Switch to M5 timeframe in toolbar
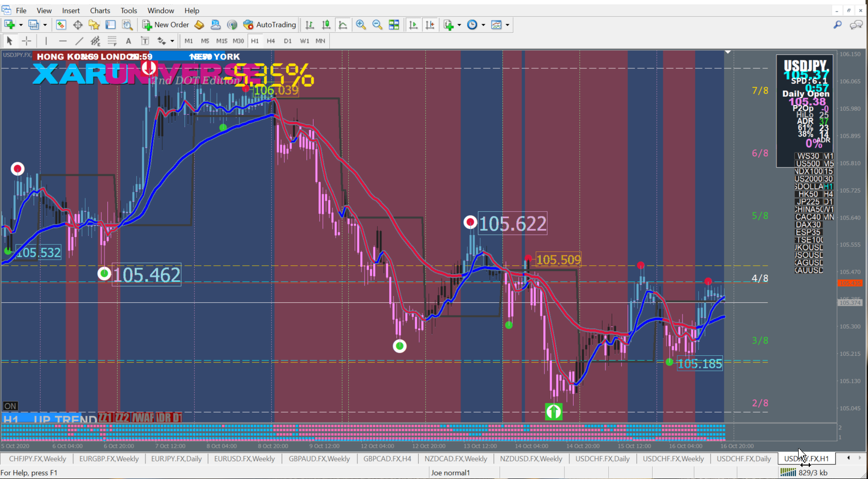The width and height of the screenshot is (868, 479). (205, 41)
